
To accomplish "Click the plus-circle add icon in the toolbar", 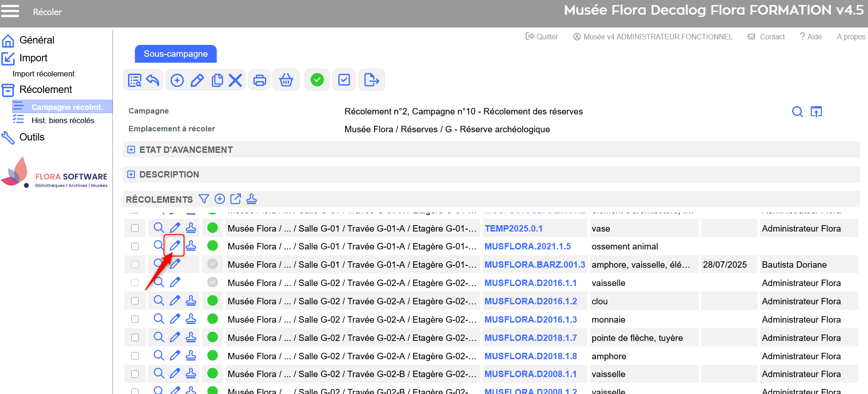I will tap(177, 80).
